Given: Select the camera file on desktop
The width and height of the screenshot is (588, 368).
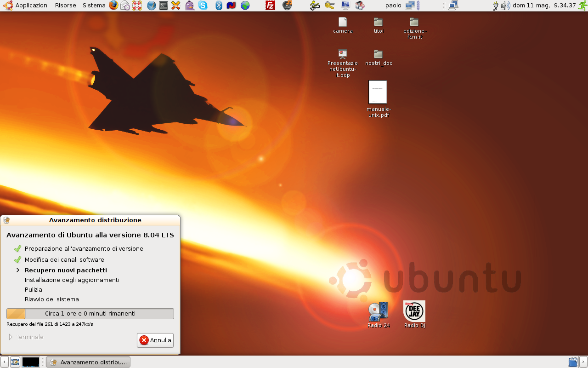Looking at the screenshot, I should pyautogui.click(x=343, y=25).
